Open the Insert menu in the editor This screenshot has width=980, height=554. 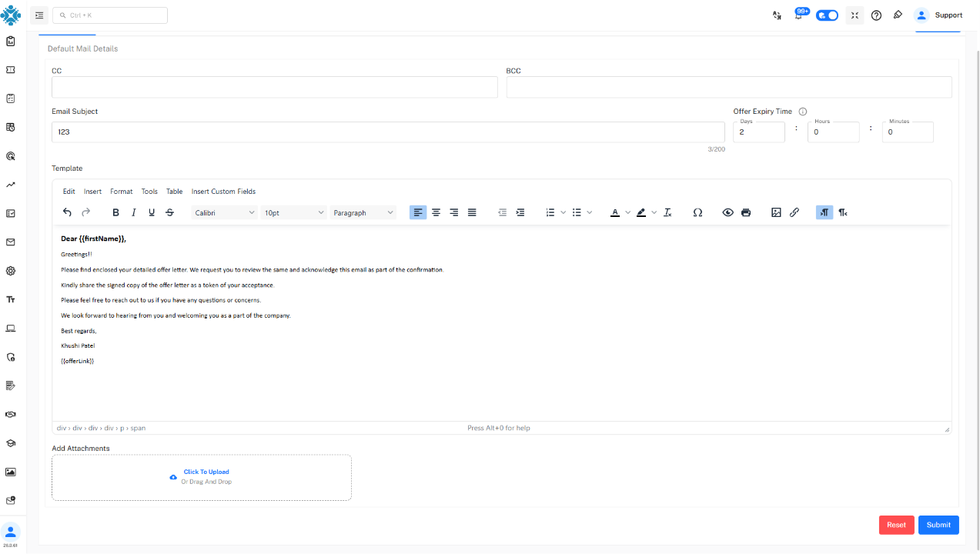92,192
